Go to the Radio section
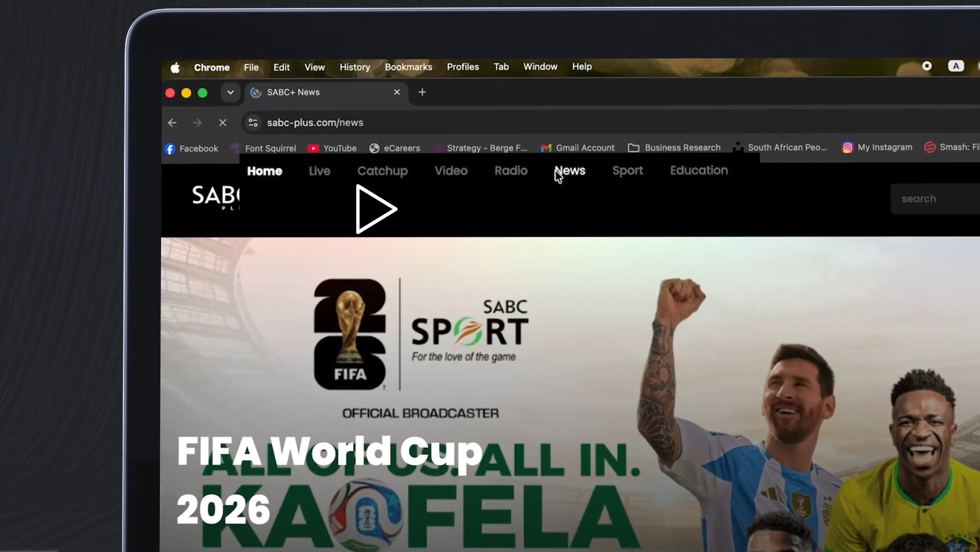 tap(511, 171)
